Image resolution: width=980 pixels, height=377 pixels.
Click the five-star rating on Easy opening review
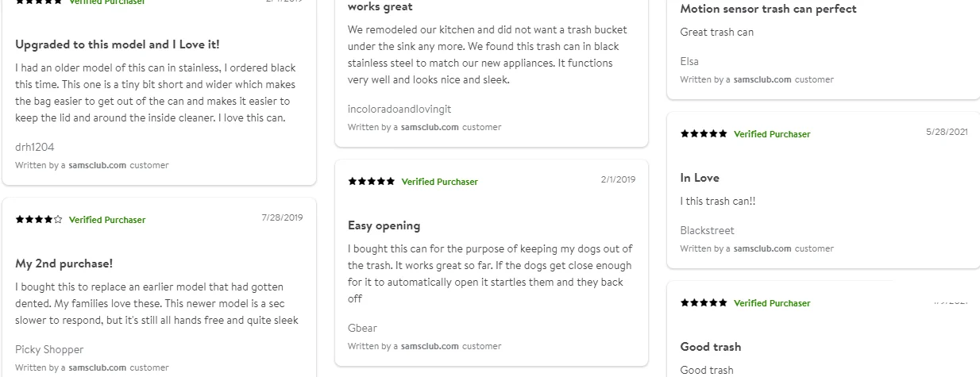372,182
